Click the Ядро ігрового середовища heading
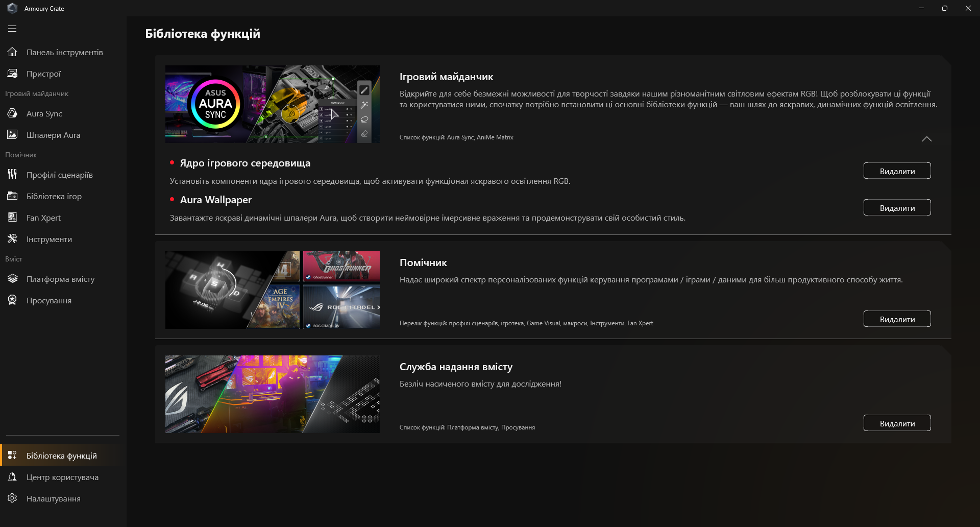This screenshot has width=980, height=527. (245, 163)
